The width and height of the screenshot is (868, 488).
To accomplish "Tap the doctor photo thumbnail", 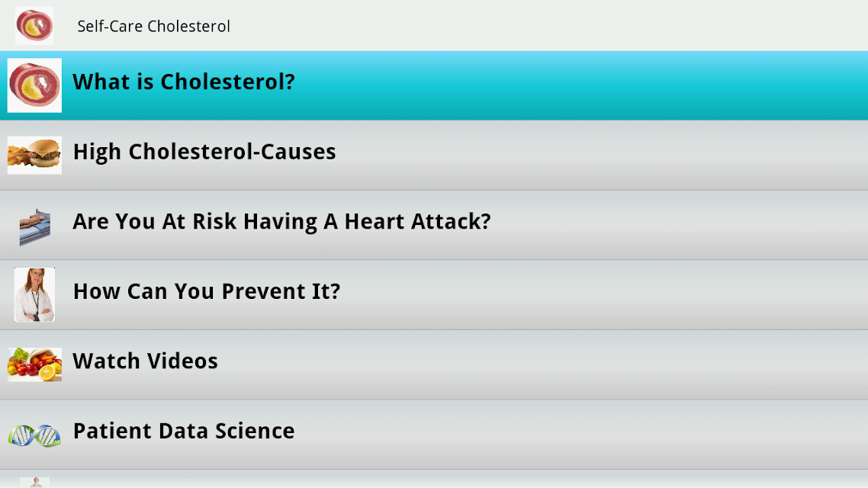I will click(x=34, y=294).
